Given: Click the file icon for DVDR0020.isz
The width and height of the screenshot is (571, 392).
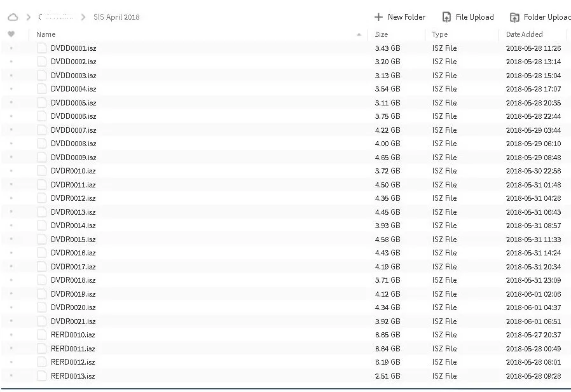Looking at the screenshot, I should 42,308.
